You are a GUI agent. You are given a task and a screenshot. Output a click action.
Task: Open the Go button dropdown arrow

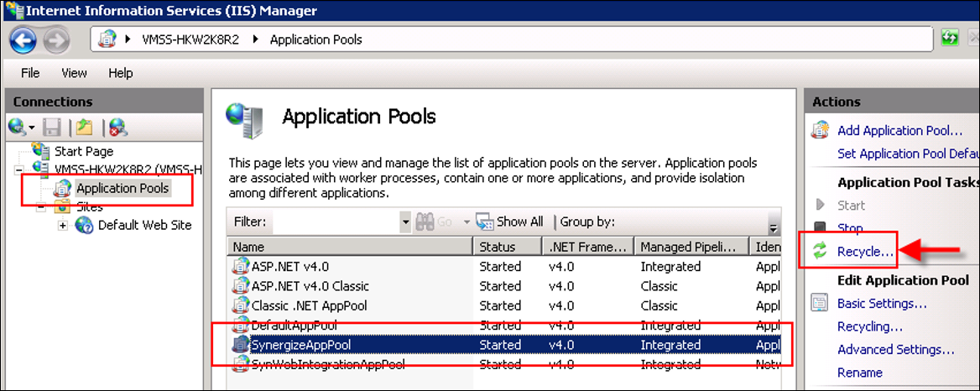(466, 222)
